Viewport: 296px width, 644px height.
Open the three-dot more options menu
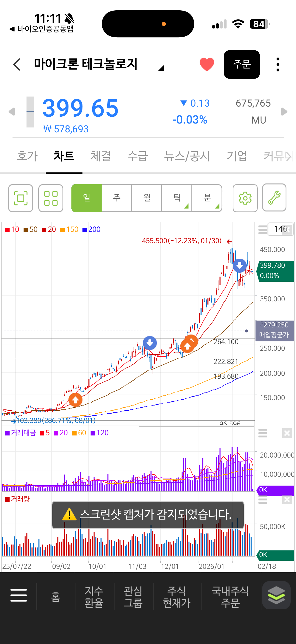[278, 65]
